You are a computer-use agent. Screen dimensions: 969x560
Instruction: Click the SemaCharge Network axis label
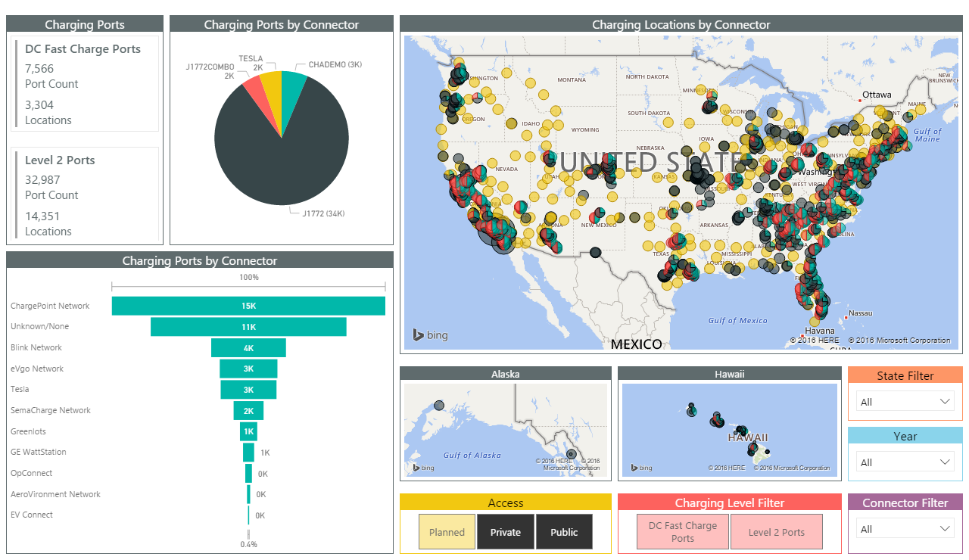point(51,410)
